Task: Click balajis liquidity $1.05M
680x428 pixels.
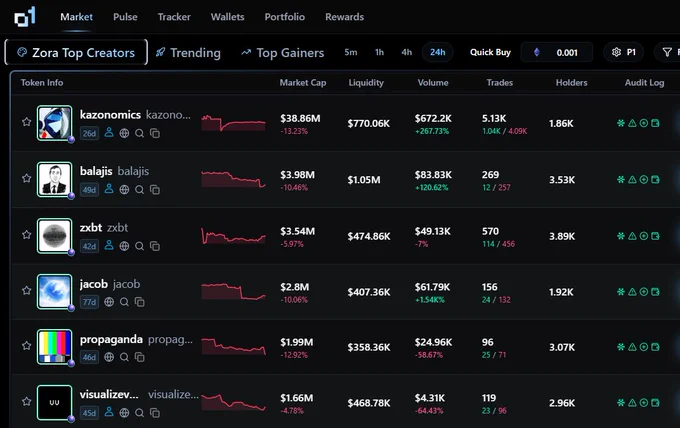Action: (x=364, y=180)
